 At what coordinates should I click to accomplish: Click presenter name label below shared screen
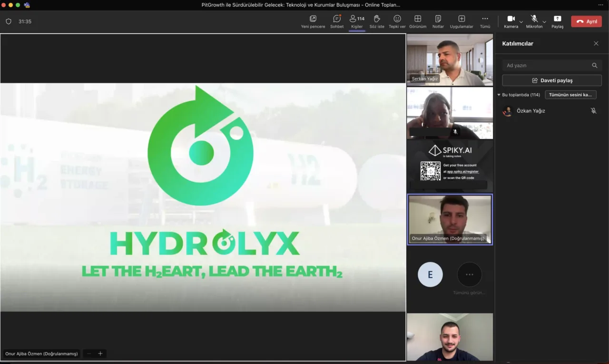click(x=41, y=354)
